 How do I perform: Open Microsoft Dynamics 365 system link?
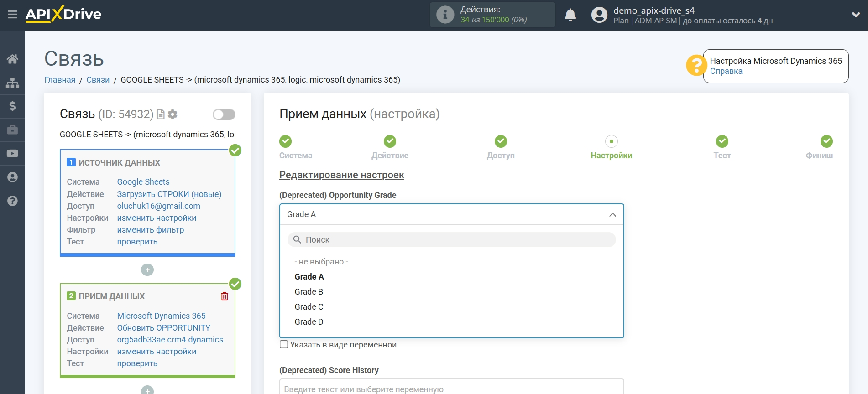click(162, 316)
